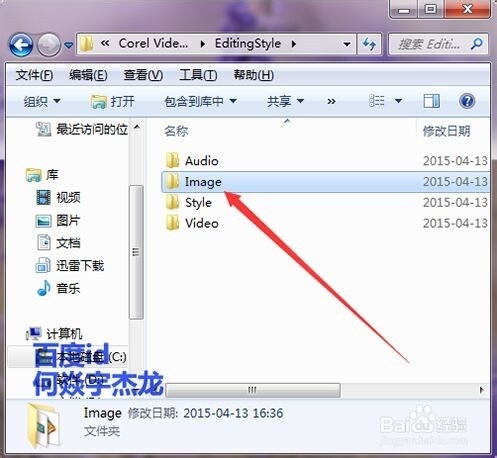Click horizontal scrollbar right arrow
The width and height of the screenshot is (497, 458).
click(481, 390)
